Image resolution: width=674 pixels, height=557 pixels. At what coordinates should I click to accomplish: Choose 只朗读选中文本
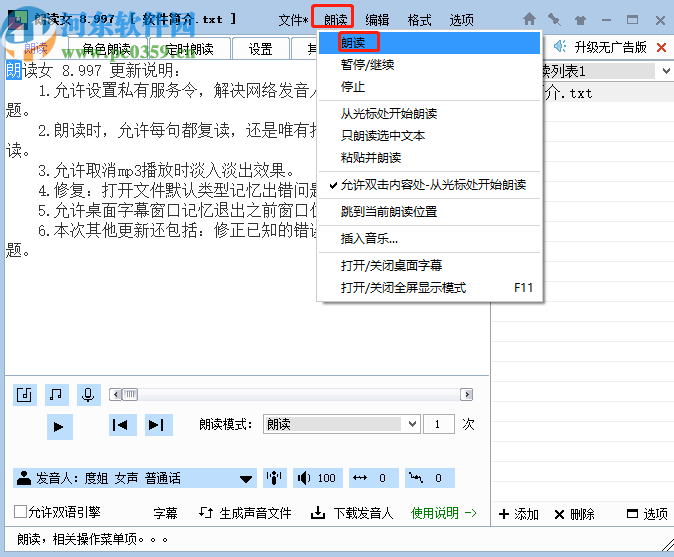click(430, 136)
